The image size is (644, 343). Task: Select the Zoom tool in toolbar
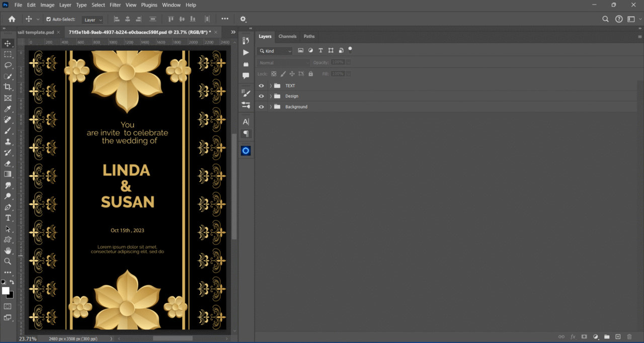pos(8,262)
